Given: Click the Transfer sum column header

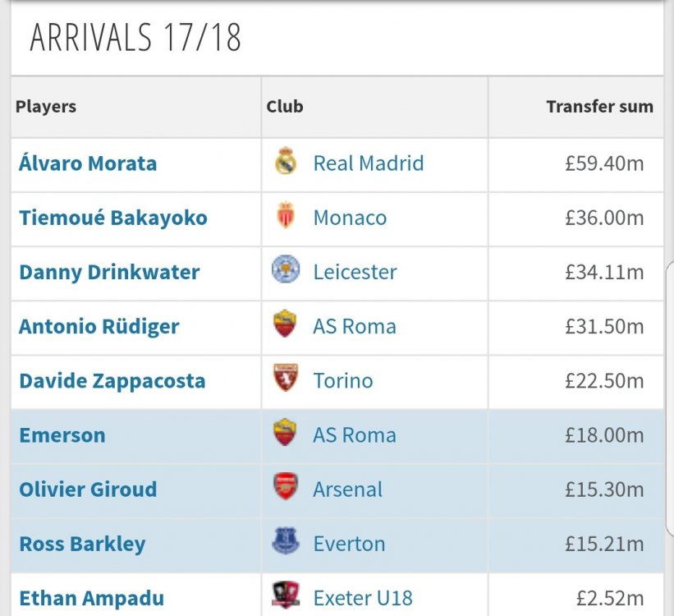Looking at the screenshot, I should (x=599, y=106).
